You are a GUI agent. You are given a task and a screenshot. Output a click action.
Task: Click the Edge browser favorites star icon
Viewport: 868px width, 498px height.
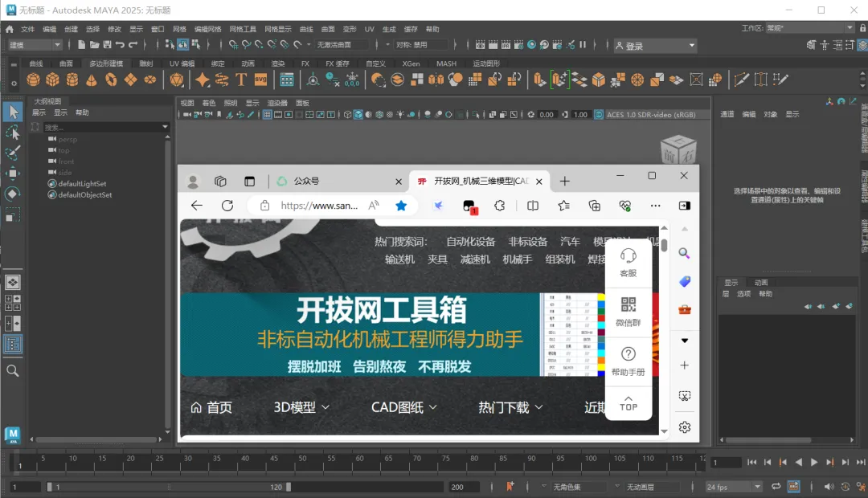coord(401,206)
